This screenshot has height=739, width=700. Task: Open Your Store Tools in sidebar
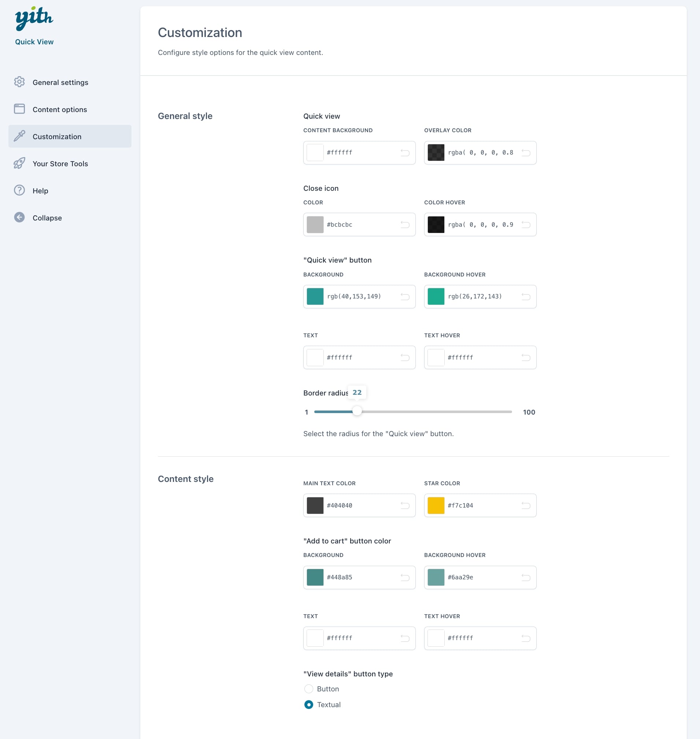coord(70,163)
